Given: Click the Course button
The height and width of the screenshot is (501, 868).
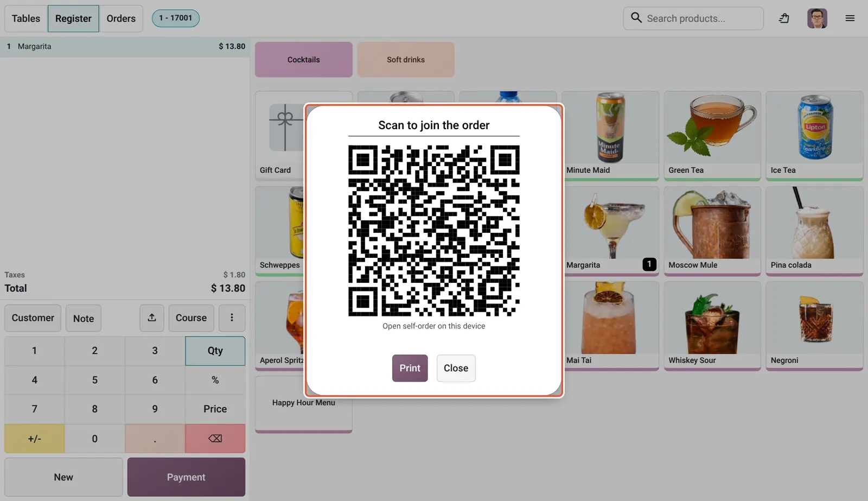Looking at the screenshot, I should [x=191, y=318].
